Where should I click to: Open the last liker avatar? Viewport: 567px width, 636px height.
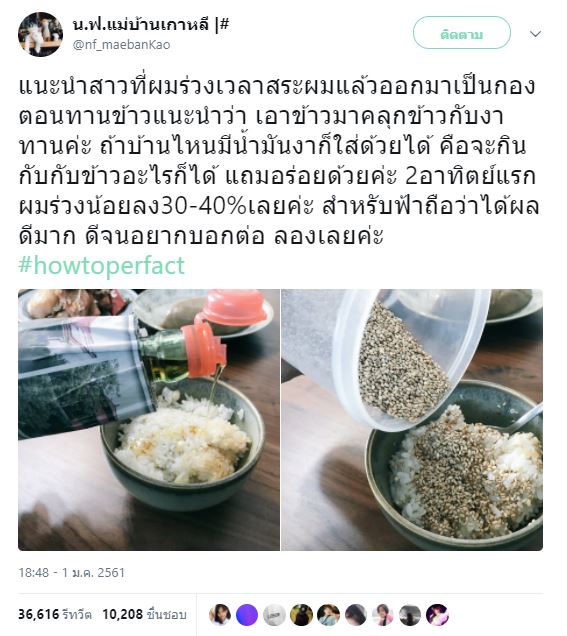437,615
